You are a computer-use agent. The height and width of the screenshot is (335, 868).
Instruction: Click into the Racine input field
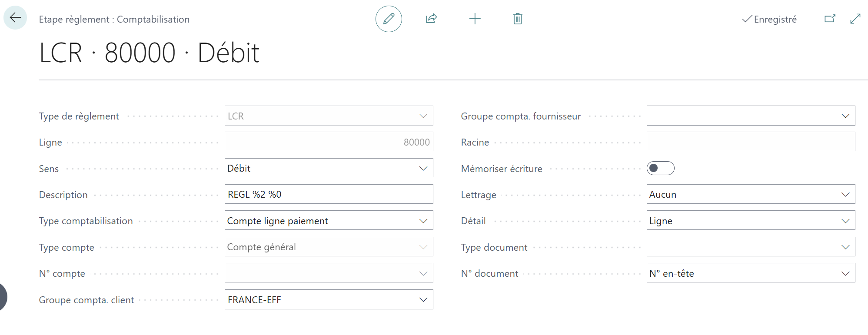click(750, 142)
